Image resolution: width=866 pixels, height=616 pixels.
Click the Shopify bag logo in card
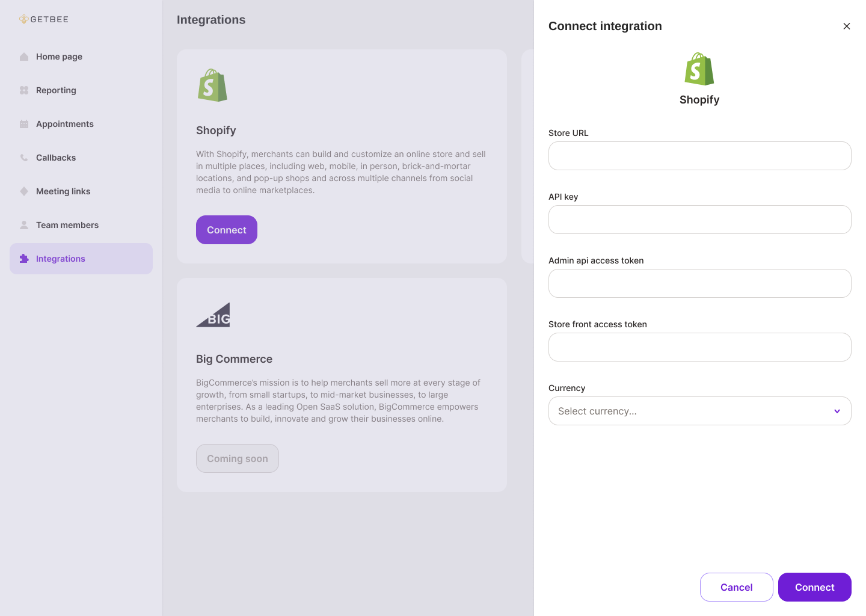212,85
